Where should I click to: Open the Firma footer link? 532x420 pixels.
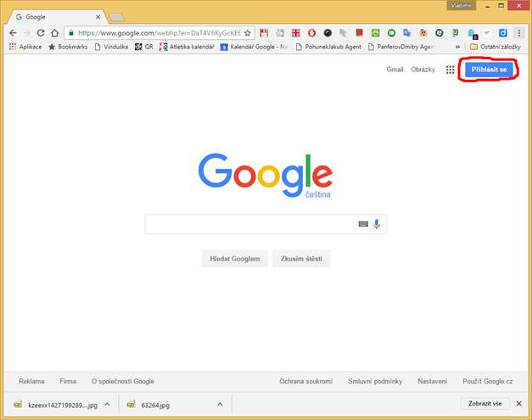tap(68, 381)
